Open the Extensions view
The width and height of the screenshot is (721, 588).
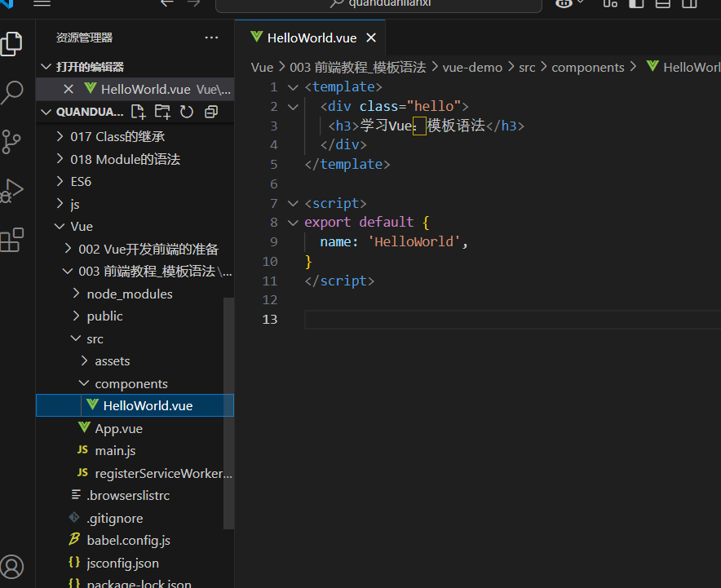coord(12,240)
